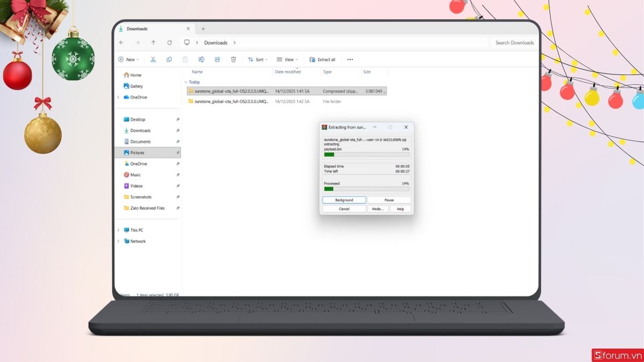See more toolbar options (ellipsis)
This screenshot has height=362, width=644.
coord(350,59)
